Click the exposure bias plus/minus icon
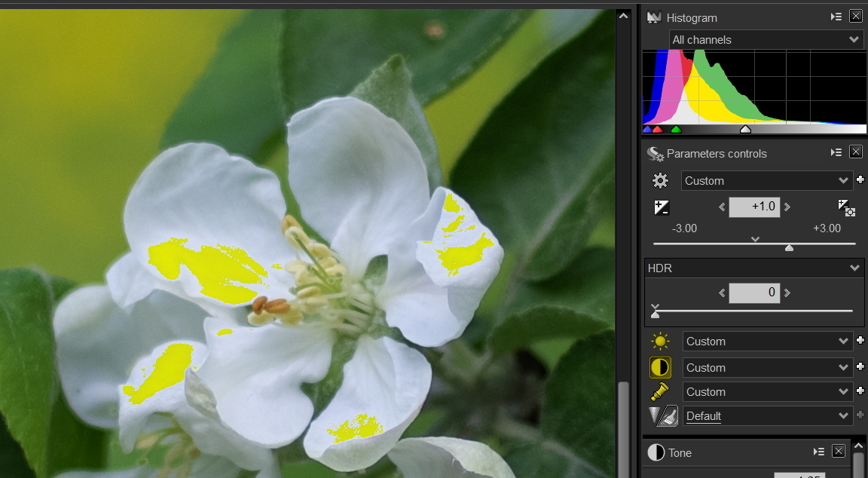This screenshot has width=868, height=478. coord(661,207)
